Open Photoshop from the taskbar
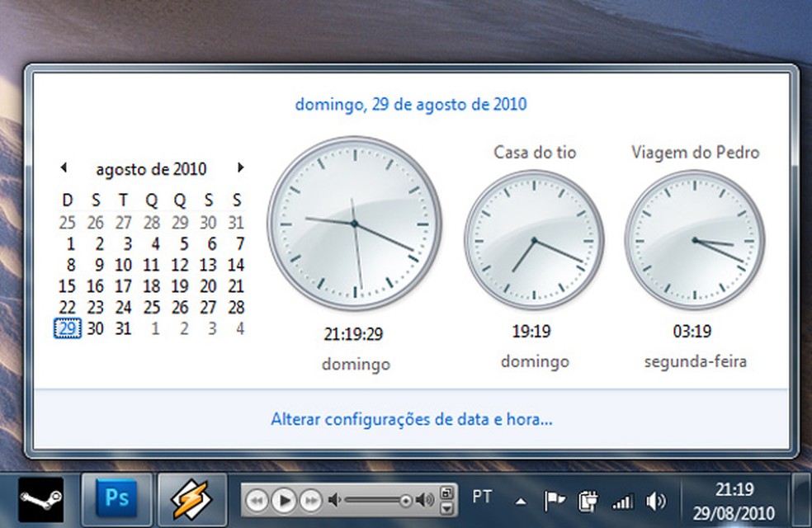The width and height of the screenshot is (812, 528). [x=116, y=499]
